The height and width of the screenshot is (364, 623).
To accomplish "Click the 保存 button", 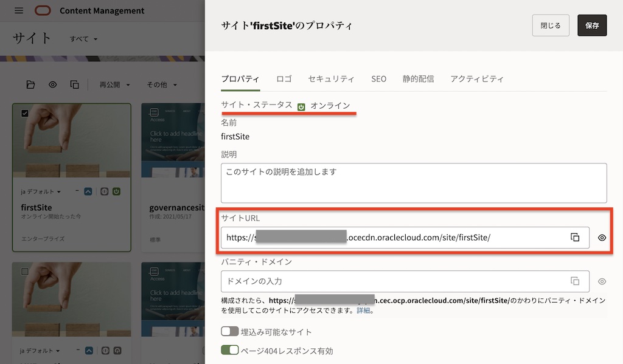I will point(591,26).
